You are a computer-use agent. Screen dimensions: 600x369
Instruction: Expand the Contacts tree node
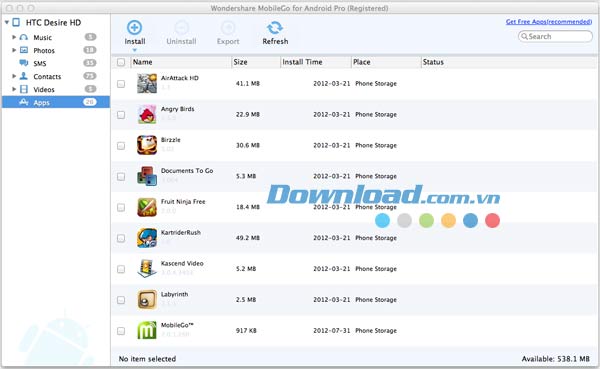[x=14, y=76]
